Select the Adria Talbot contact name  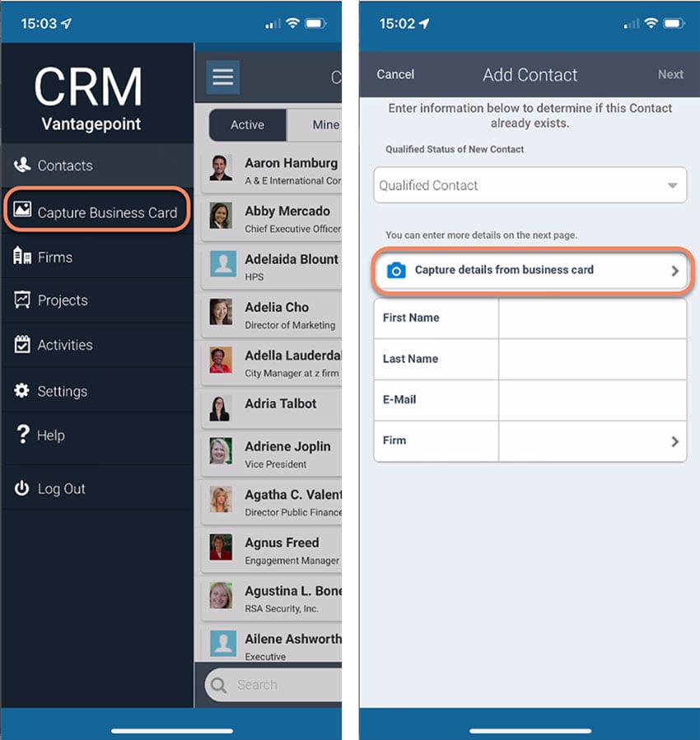pos(280,403)
